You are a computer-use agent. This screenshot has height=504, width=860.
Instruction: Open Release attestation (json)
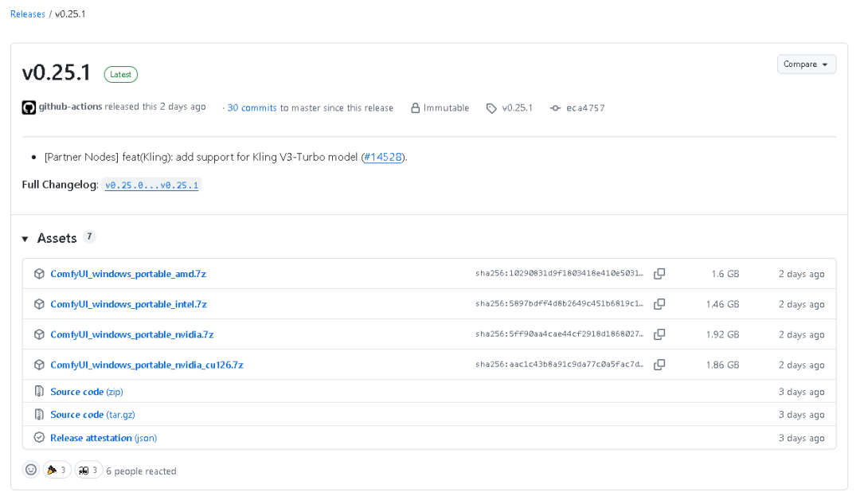coord(104,438)
